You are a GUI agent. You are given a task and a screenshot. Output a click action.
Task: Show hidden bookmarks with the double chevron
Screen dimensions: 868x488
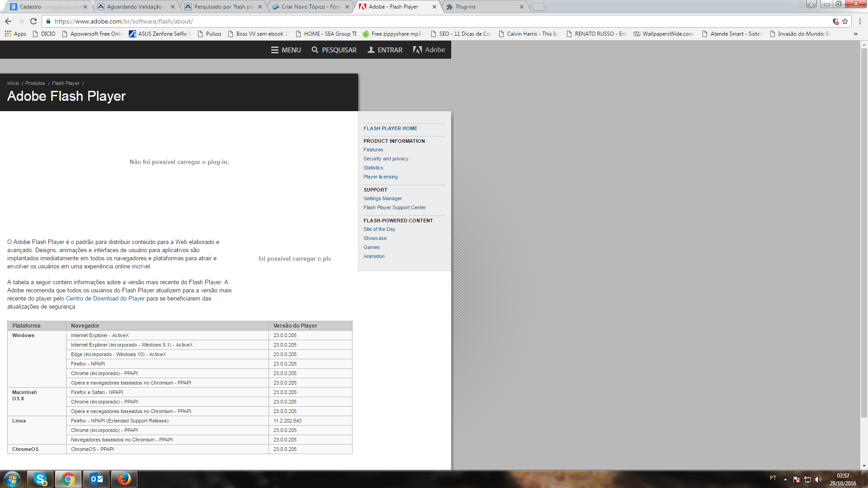pyautogui.click(x=855, y=34)
